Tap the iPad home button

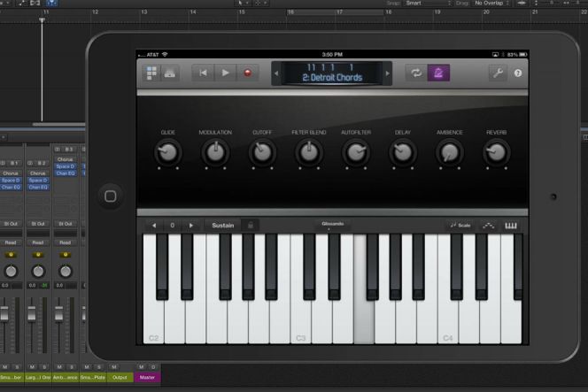(x=110, y=196)
